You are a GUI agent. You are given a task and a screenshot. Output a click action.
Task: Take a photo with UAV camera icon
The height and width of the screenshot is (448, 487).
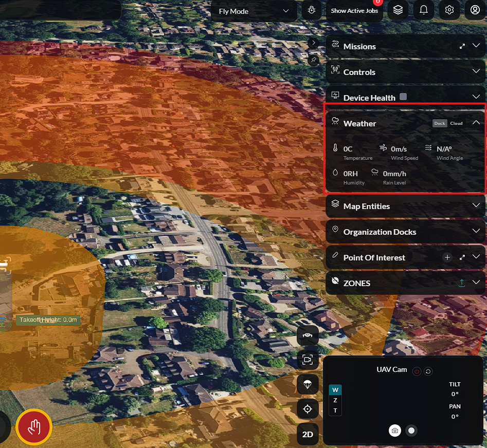(395, 431)
